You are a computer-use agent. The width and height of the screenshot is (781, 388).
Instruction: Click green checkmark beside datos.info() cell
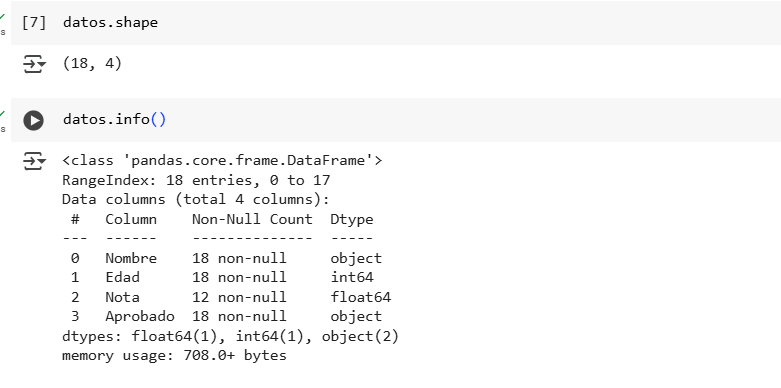pyautogui.click(x=2, y=114)
